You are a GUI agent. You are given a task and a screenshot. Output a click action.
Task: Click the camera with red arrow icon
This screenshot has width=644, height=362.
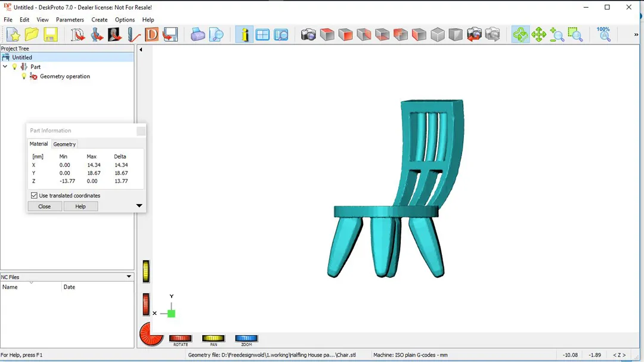tap(475, 35)
